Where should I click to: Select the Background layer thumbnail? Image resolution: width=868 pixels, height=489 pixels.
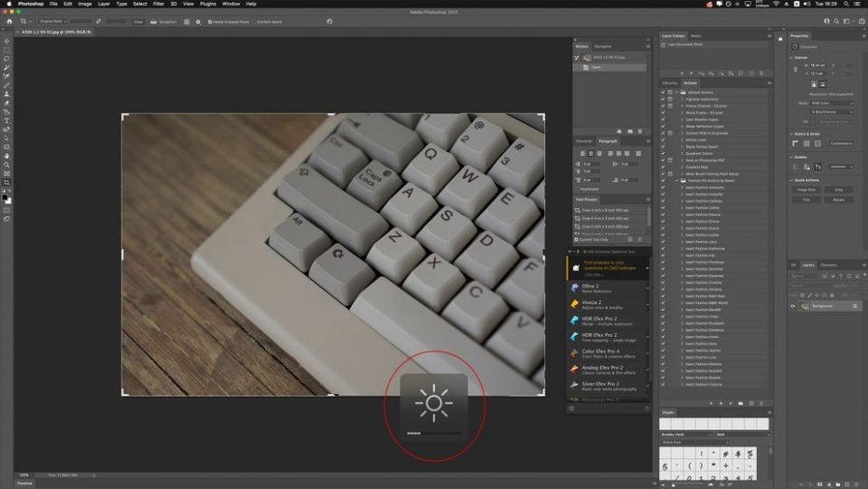pyautogui.click(x=805, y=306)
